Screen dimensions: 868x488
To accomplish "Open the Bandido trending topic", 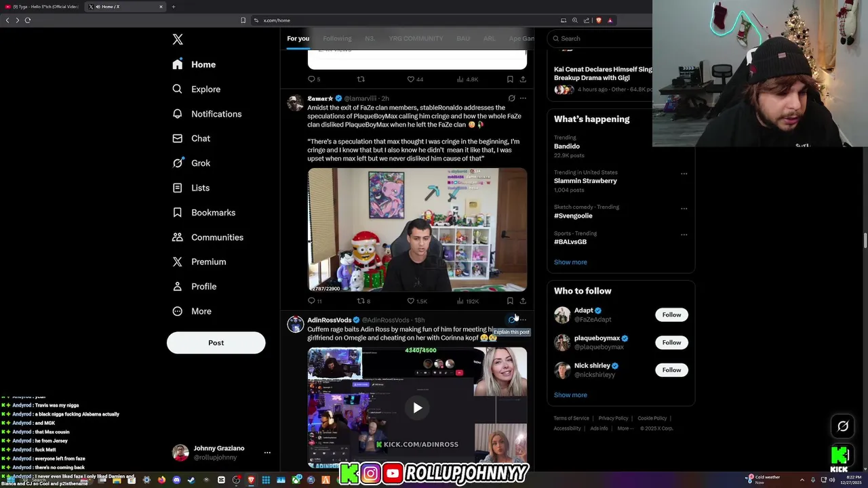I will [x=567, y=146].
